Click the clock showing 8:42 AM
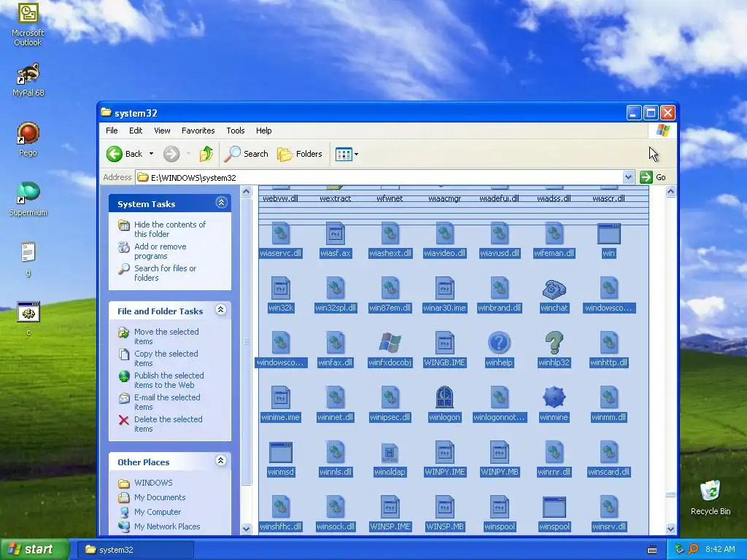The height and width of the screenshot is (560, 747). point(720,549)
